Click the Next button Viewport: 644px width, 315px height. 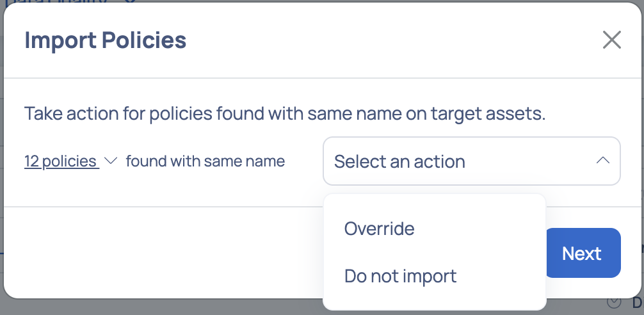[582, 253]
